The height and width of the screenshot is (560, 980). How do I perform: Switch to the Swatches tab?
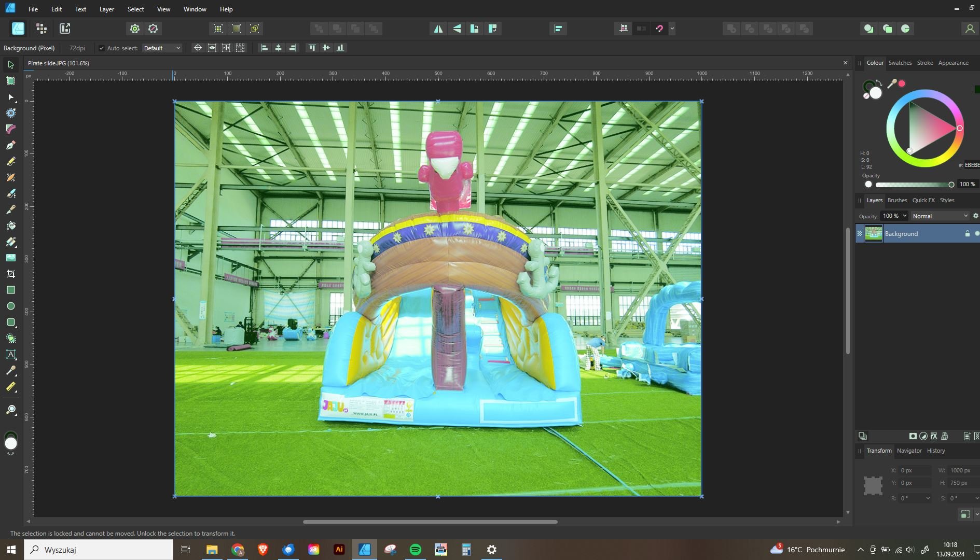[x=900, y=63]
